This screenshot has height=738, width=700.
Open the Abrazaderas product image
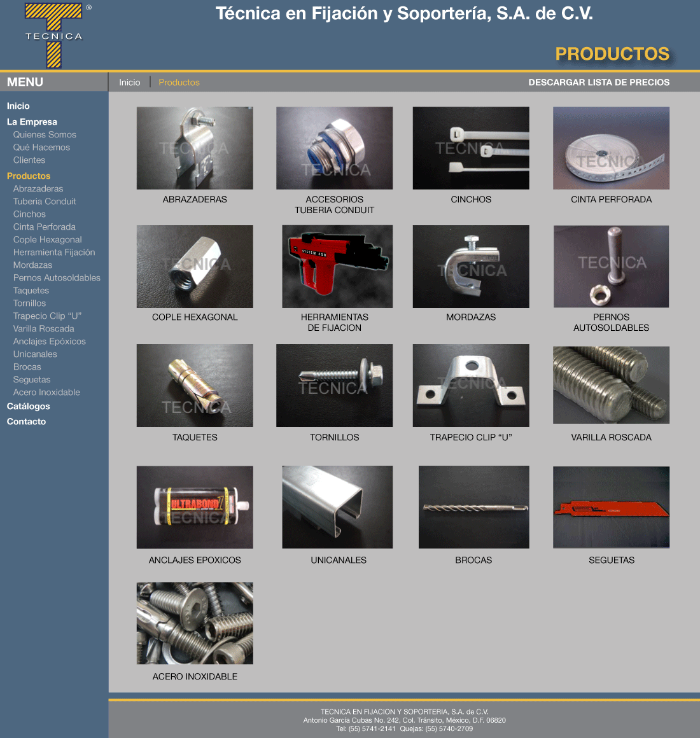[x=195, y=148]
